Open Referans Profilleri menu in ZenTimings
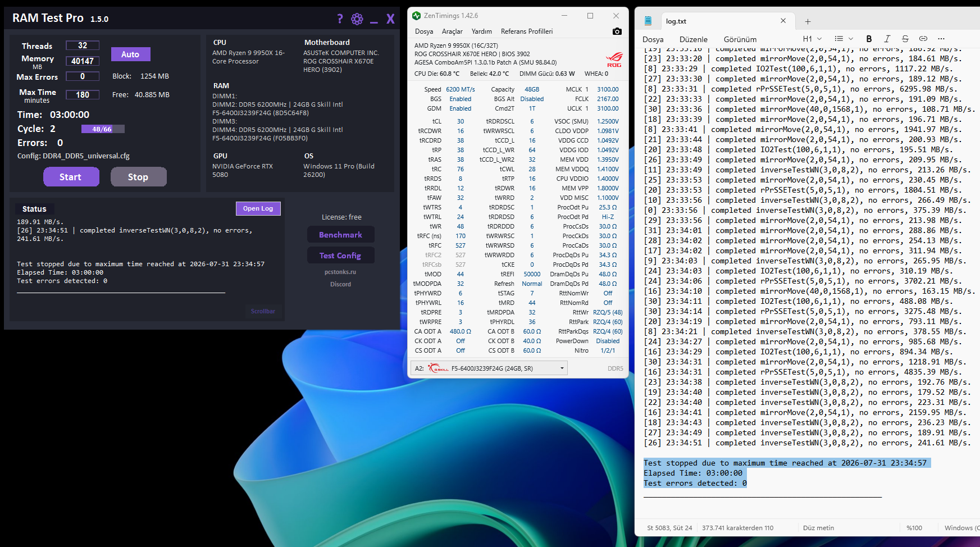Screen dimensions: 980x547 tap(527, 31)
